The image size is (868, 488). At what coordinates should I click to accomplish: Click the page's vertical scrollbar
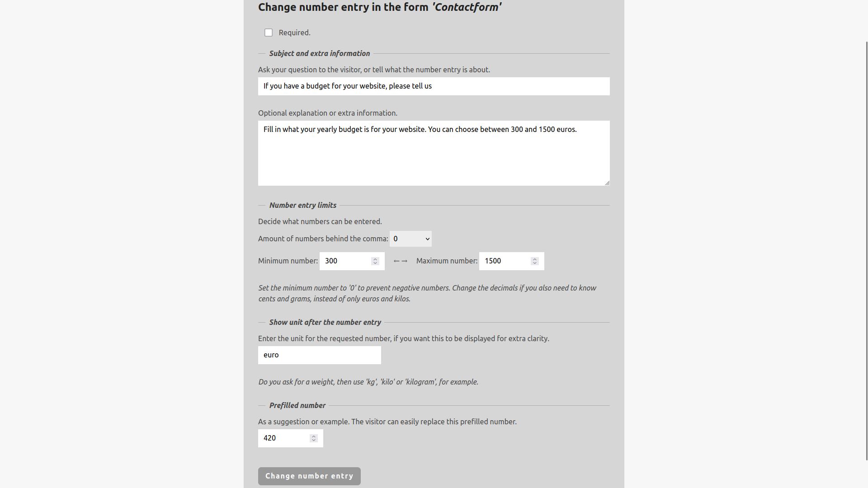click(866, 251)
